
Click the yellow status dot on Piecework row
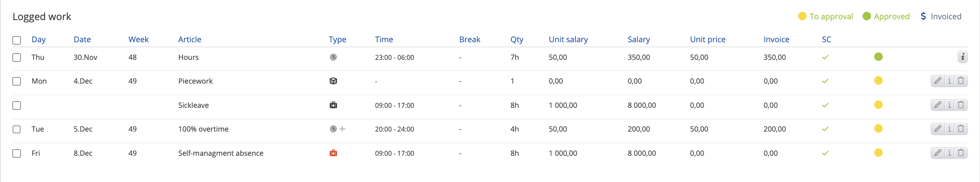click(878, 80)
